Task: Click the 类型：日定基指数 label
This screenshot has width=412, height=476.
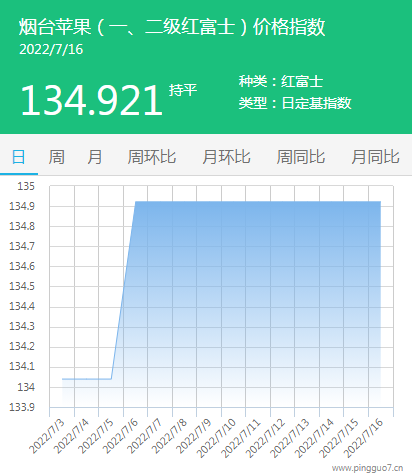Action: tap(295, 103)
